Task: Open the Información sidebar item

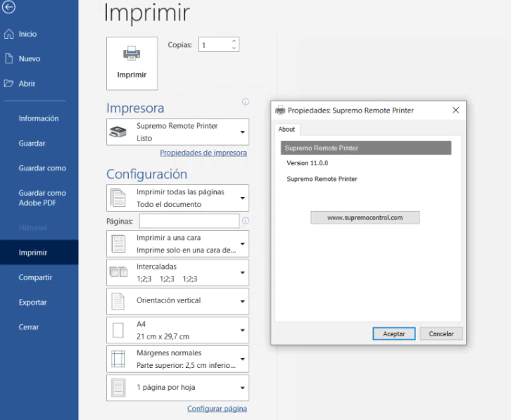Action: click(x=39, y=118)
